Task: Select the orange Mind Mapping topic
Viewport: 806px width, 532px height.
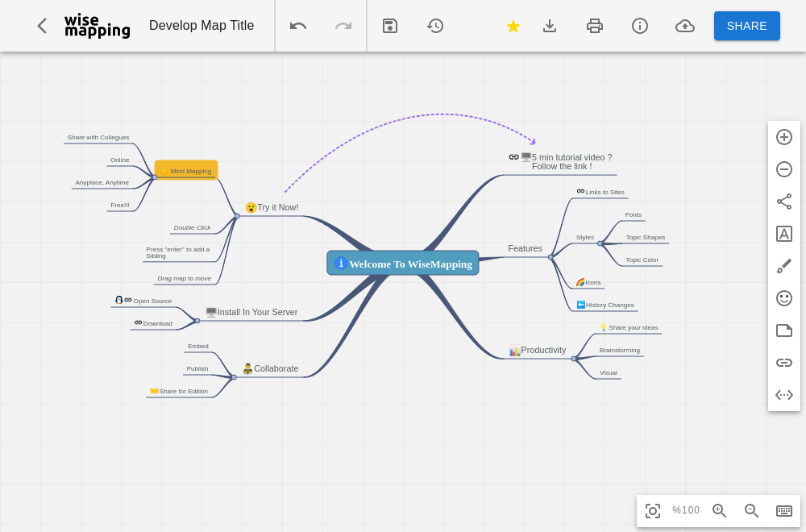Action: (186, 170)
